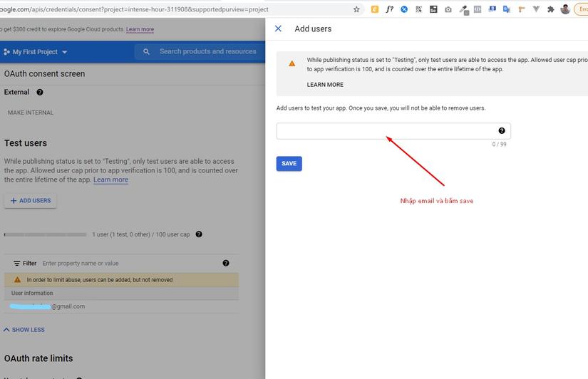
Task: Open the Chrome profile avatar
Action: click(x=565, y=9)
